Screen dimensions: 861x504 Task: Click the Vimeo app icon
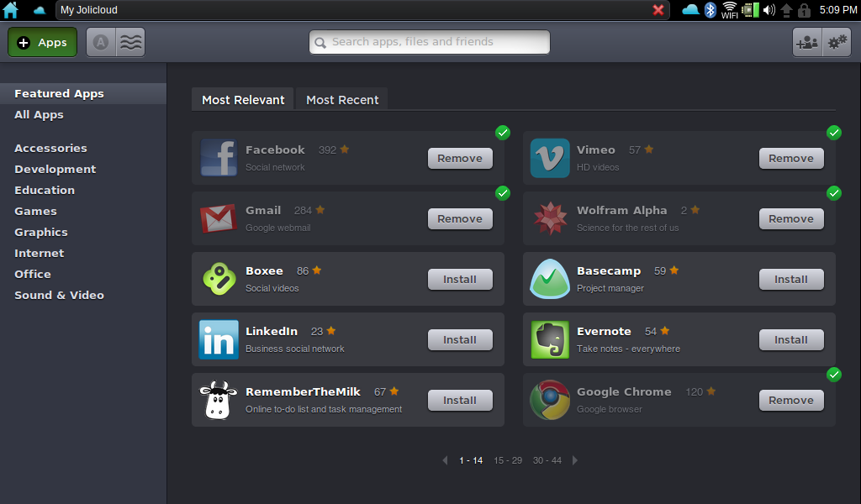[x=550, y=158]
